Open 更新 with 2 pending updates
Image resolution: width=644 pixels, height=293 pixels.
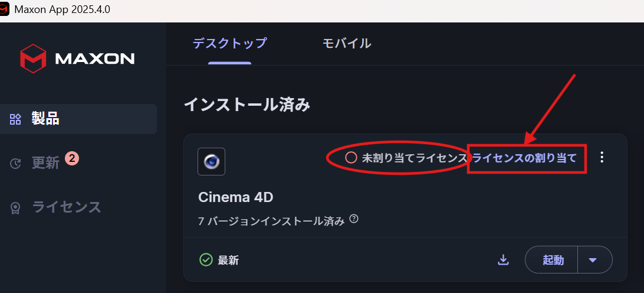78,164
